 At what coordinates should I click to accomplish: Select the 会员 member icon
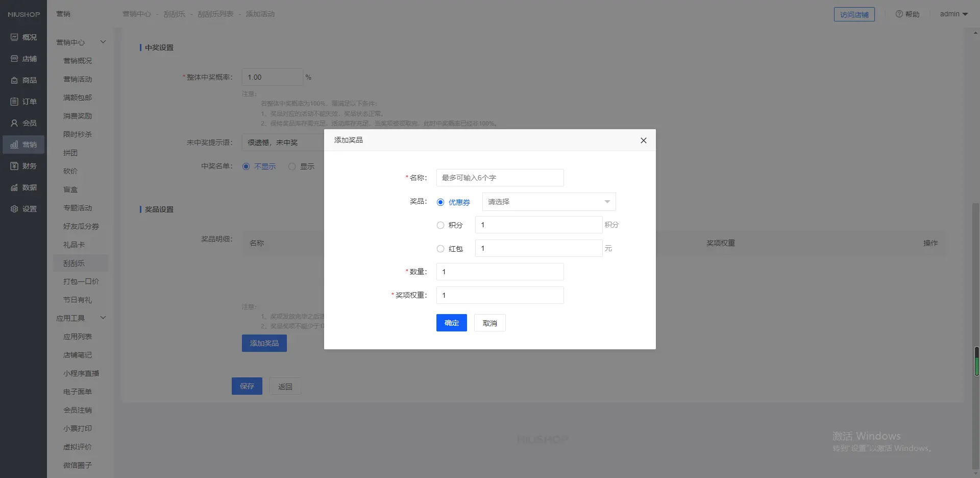[x=14, y=123]
